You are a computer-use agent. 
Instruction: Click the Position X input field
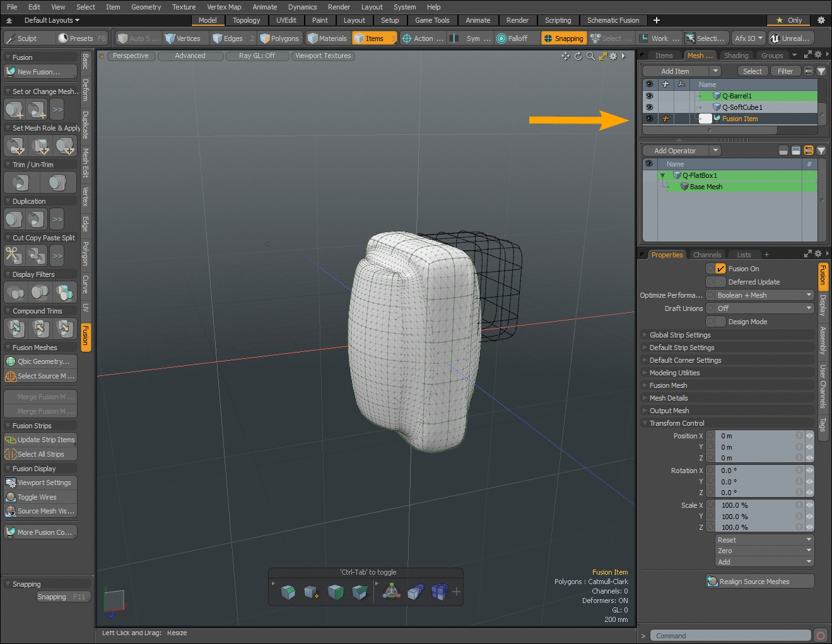756,436
